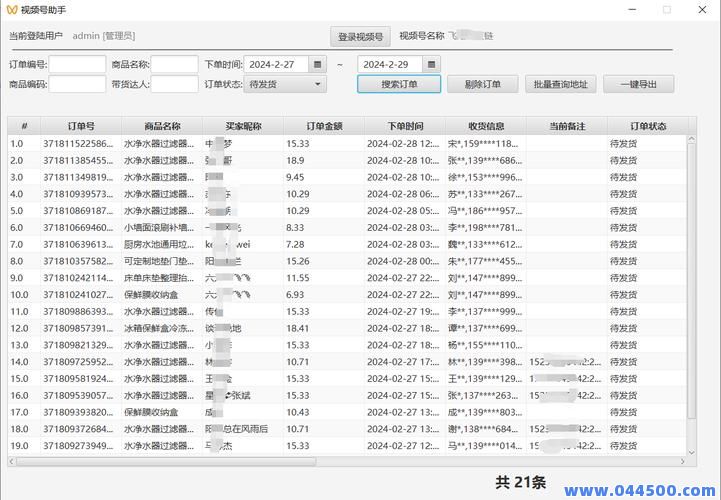Select order row 371810939573...
The height and width of the screenshot is (500, 721).
point(347,194)
